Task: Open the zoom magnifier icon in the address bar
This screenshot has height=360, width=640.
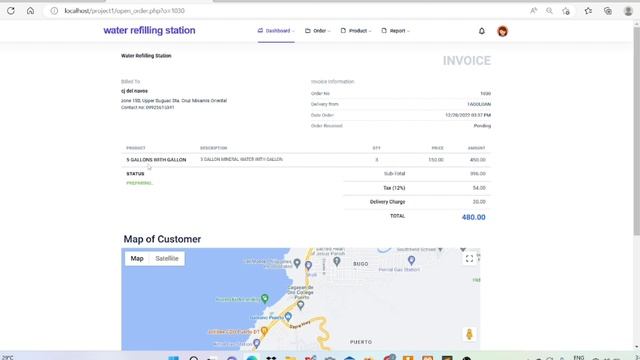Action: [x=549, y=11]
